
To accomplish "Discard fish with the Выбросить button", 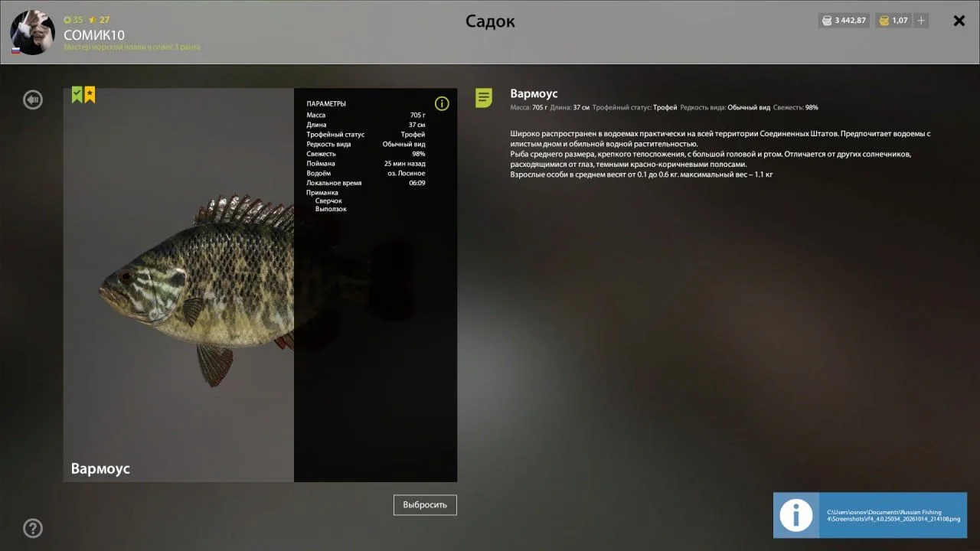I will click(x=425, y=505).
